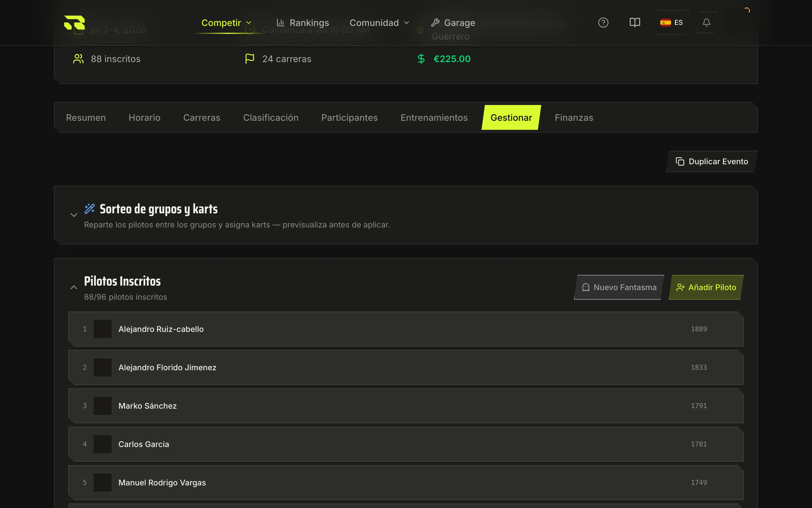The width and height of the screenshot is (812, 508).
Task: Select the Alejandro Florido Jimenez row
Action: tap(406, 367)
